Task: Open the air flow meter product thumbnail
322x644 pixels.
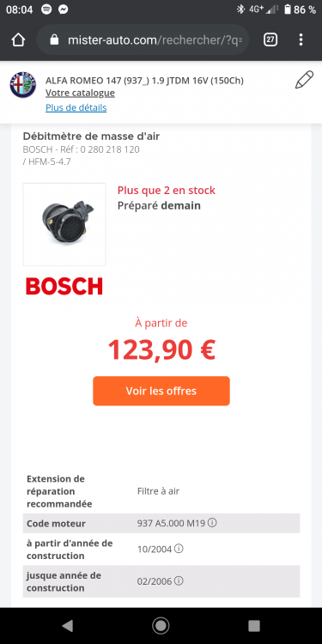Action: [x=64, y=224]
